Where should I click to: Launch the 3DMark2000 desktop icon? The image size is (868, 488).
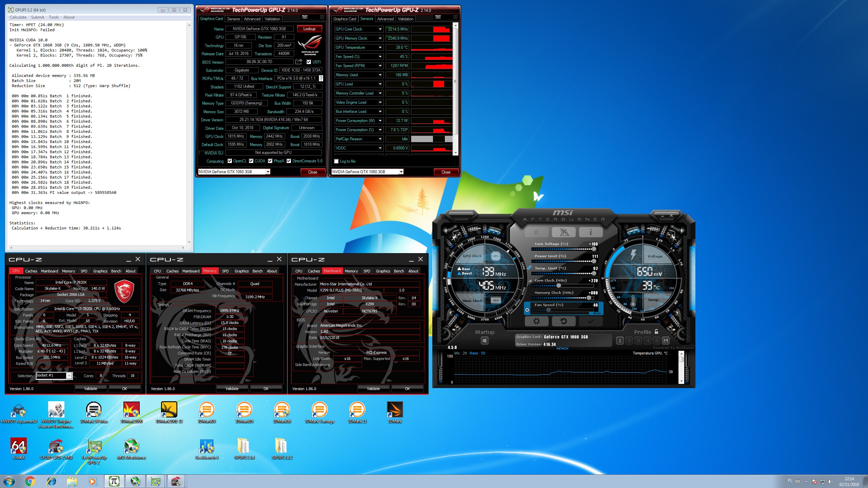coord(131,413)
